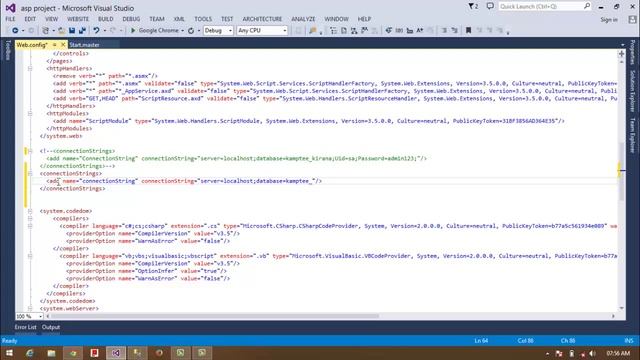Start debugging with the green play icon
Image resolution: width=640 pixels, height=360 pixels.
pyautogui.click(x=133, y=31)
